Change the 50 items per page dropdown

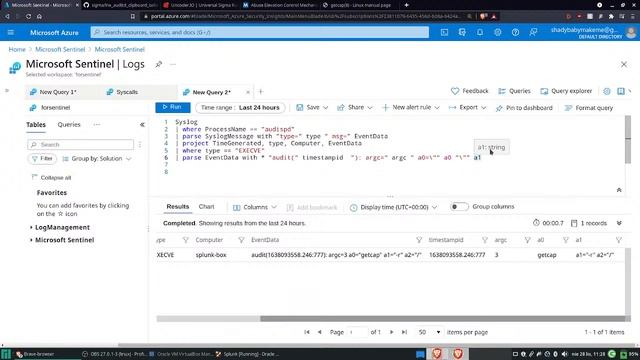429,332
